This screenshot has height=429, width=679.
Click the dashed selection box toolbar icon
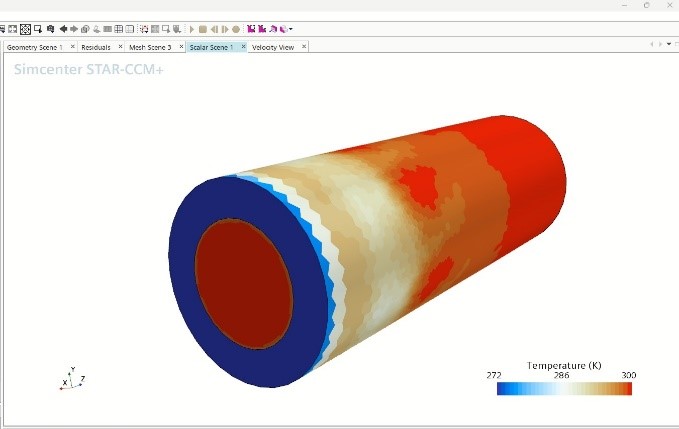pyautogui.click(x=145, y=29)
